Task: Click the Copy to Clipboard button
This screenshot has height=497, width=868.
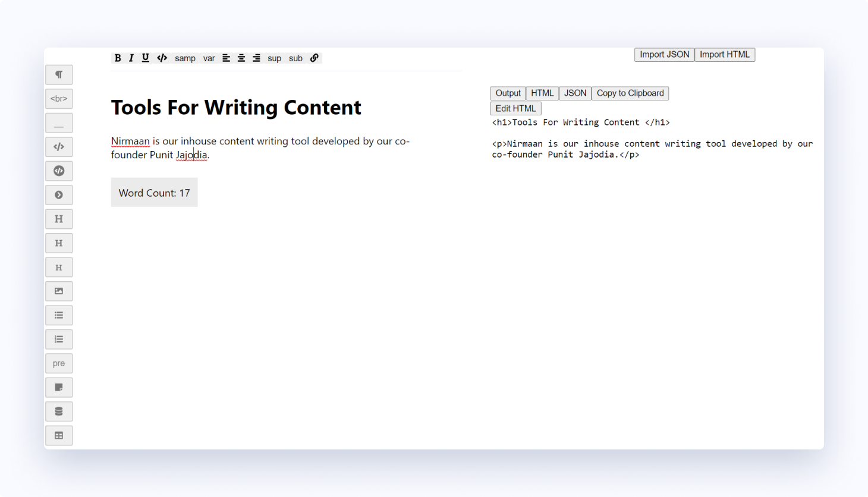Action: (x=630, y=93)
